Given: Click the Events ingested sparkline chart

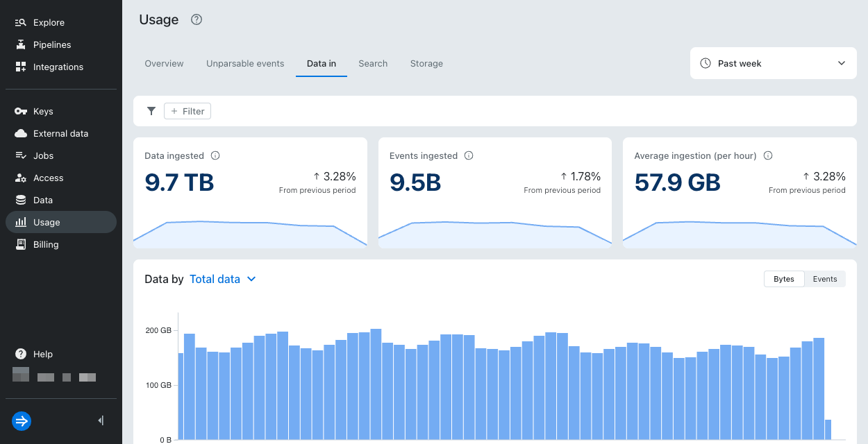Looking at the screenshot, I should pyautogui.click(x=495, y=233).
